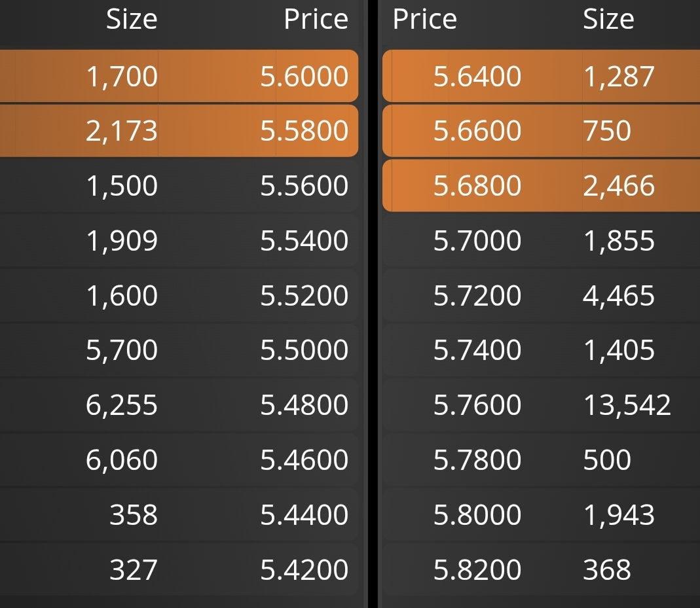The height and width of the screenshot is (608, 700).
Task: Select the ask price 5.7000
Action: [477, 240]
